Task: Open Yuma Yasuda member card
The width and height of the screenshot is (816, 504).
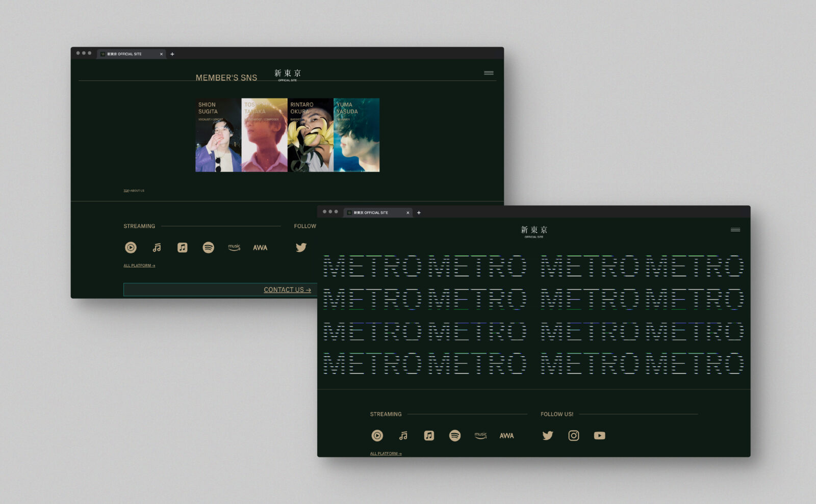Action: pos(356,135)
